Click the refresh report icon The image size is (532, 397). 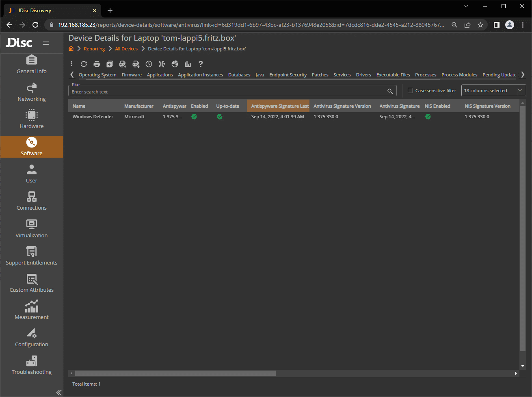coord(84,64)
